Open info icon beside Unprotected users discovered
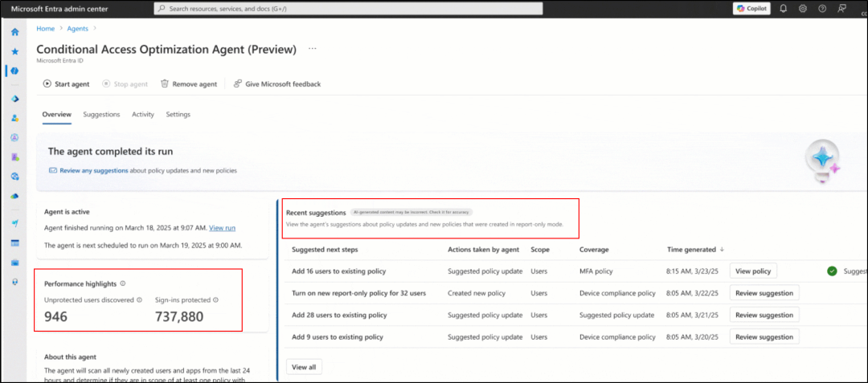This screenshot has height=383, width=868. point(140,300)
